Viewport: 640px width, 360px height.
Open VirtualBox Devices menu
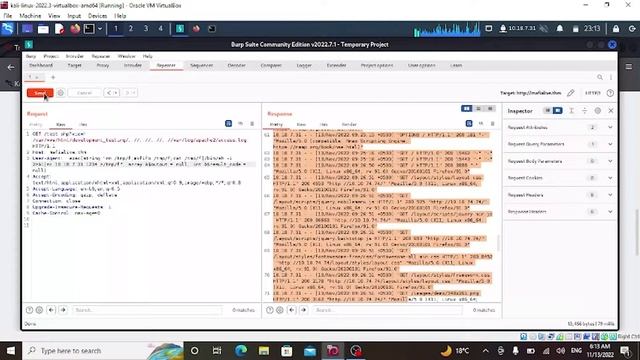97,16
